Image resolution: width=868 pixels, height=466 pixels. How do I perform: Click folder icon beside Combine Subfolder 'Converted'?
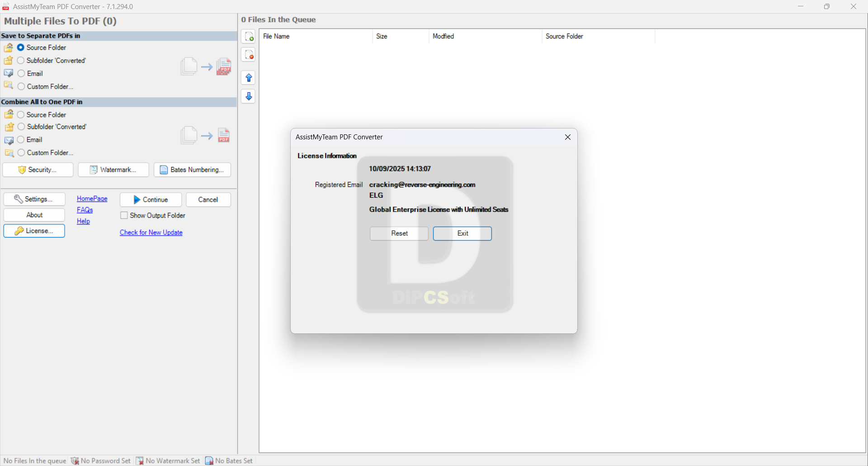9,127
